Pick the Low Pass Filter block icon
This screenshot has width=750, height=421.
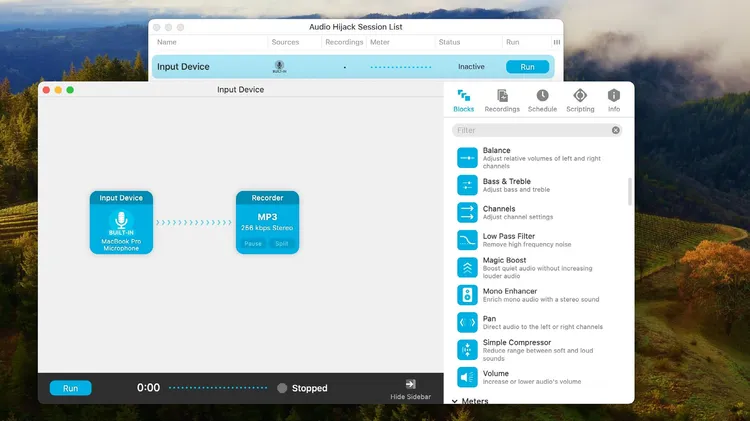click(x=467, y=240)
